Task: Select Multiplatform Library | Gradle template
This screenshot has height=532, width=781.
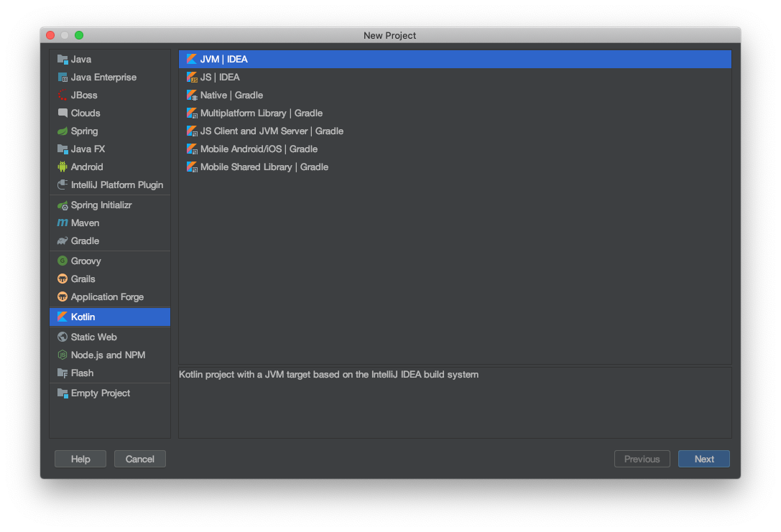Action: 456,113
